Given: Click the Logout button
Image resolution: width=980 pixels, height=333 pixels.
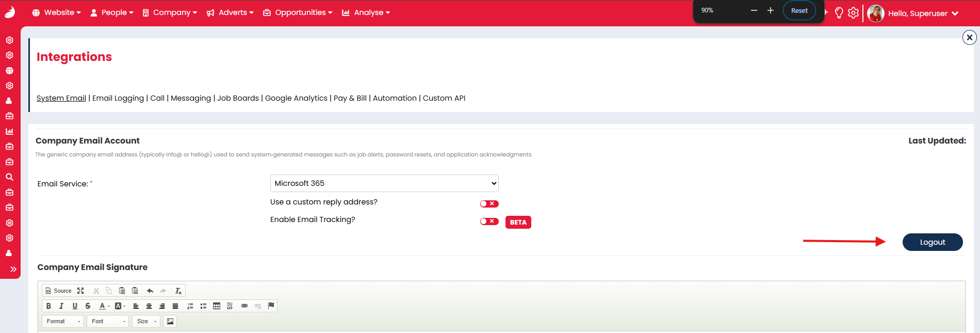Looking at the screenshot, I should click(933, 242).
